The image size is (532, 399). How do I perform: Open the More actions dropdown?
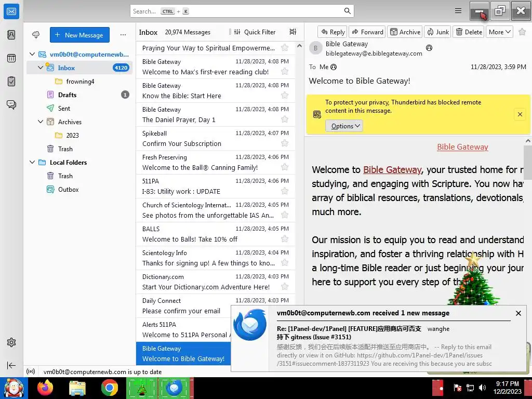tap(499, 32)
